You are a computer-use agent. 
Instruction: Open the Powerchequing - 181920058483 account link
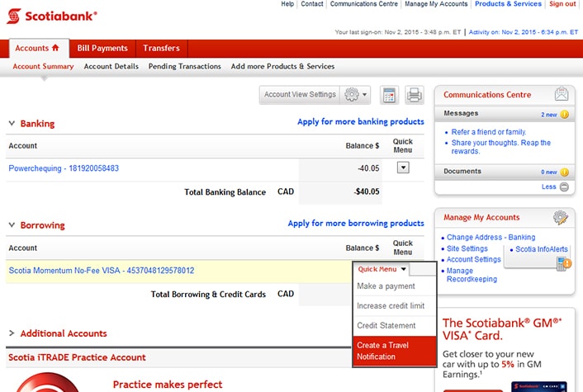(64, 168)
